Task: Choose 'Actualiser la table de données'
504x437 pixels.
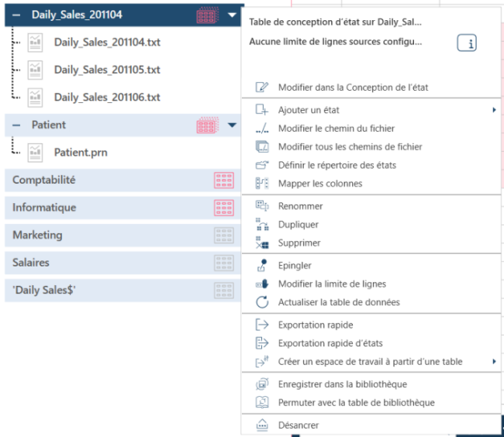Action: pyautogui.click(x=339, y=302)
